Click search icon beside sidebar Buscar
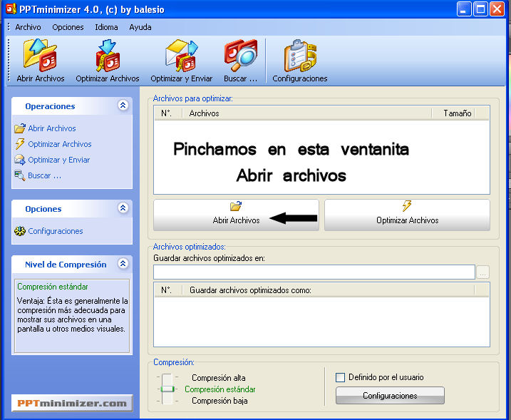The image size is (511, 420). point(20,175)
